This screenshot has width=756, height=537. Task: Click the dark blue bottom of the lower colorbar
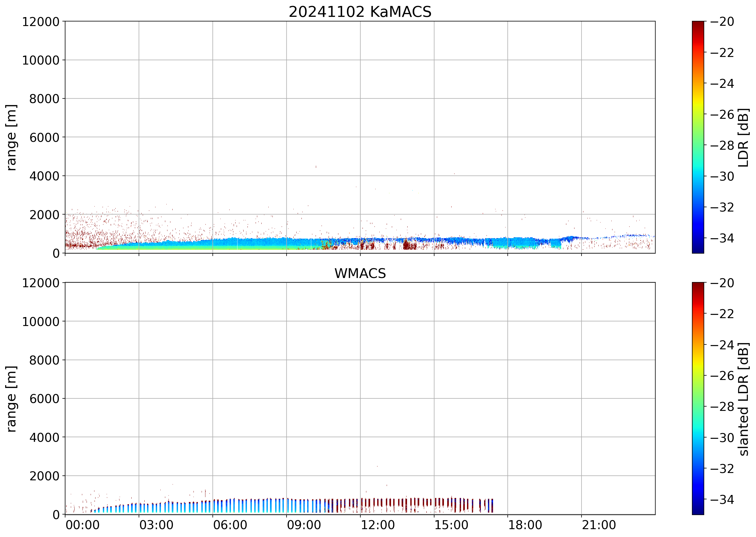click(x=698, y=512)
